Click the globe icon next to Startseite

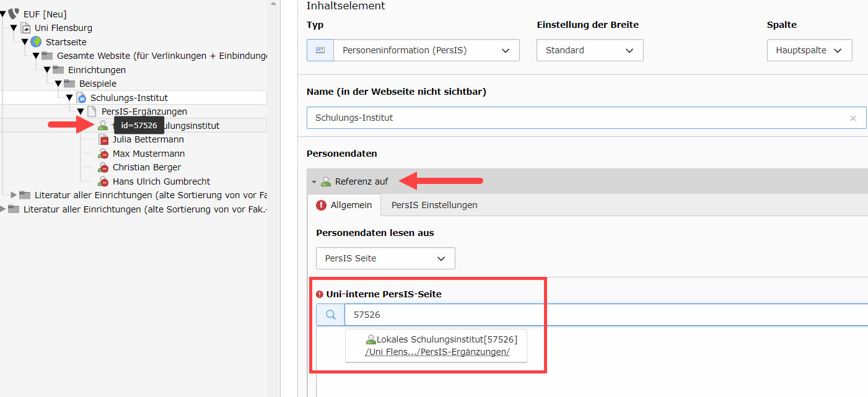[x=36, y=42]
